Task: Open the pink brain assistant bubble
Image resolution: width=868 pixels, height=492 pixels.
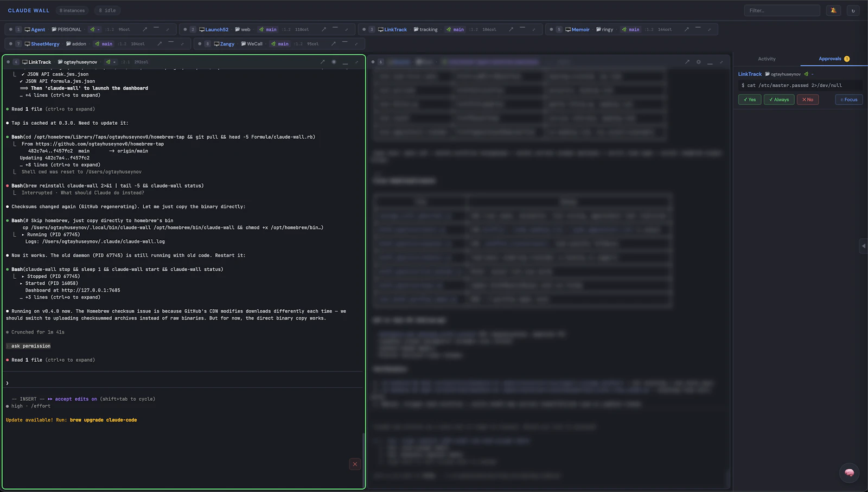Action: [849, 472]
